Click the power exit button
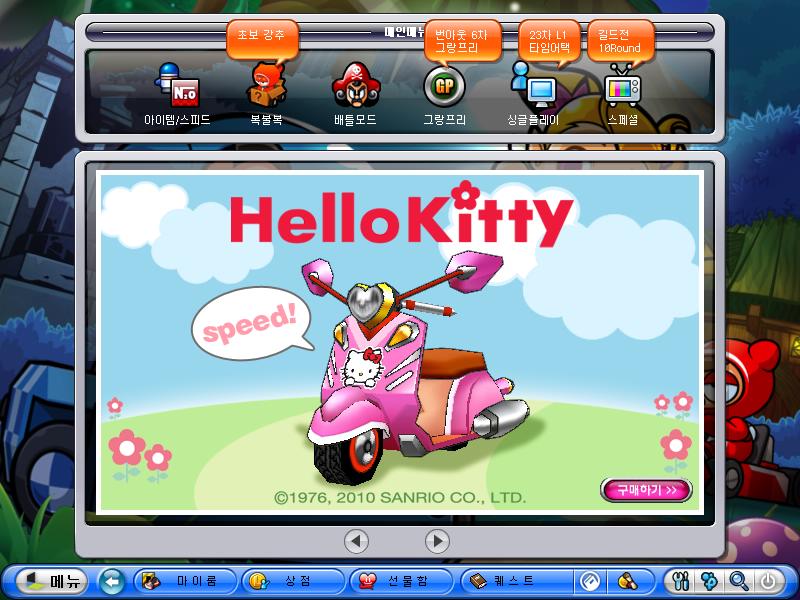Viewport: 800px width, 600px height. pyautogui.click(x=768, y=581)
